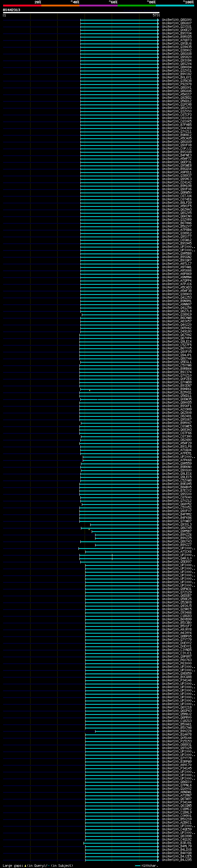The height and width of the screenshot is (868, 197).
Task: Select the UniRef100_A5CAU5 label
Action: click(x=177, y=139)
